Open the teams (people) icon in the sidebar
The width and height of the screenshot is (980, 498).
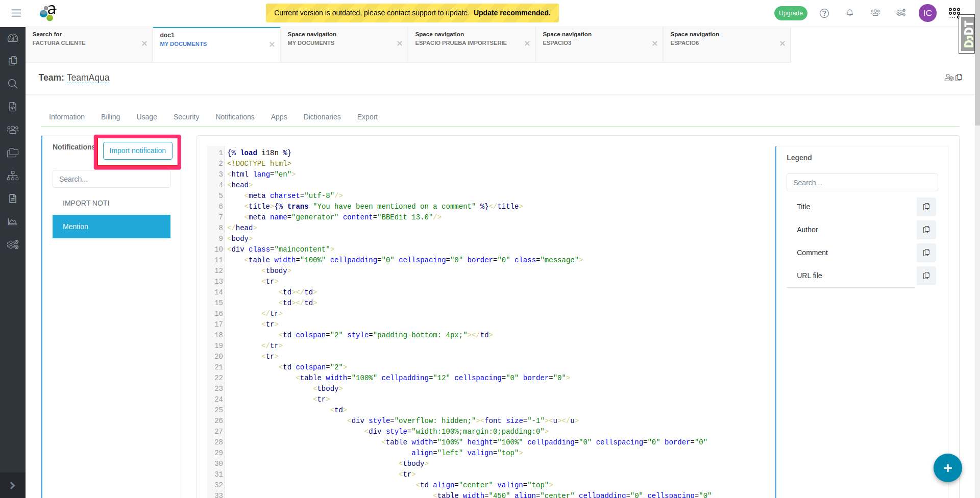tap(13, 129)
